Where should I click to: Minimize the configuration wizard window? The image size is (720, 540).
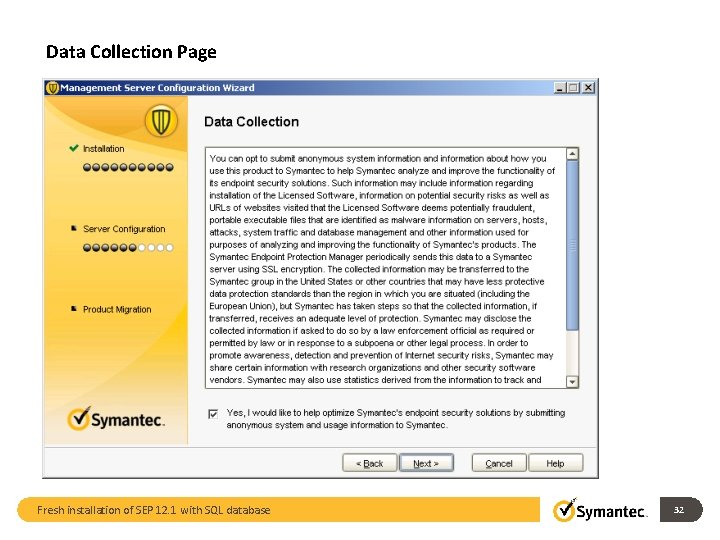tap(559, 88)
